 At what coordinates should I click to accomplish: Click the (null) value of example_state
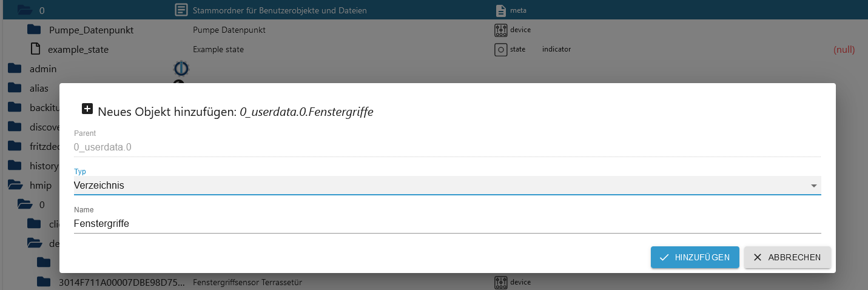(x=844, y=49)
